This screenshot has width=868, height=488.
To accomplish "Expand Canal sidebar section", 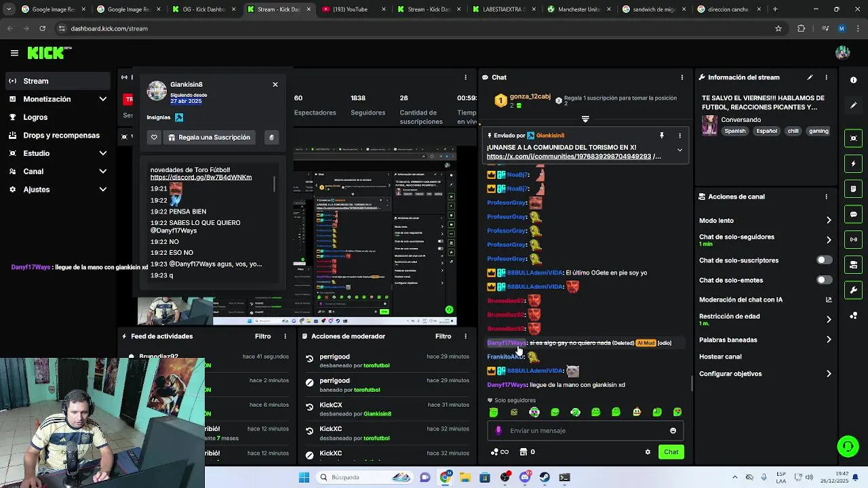I will pyautogui.click(x=102, y=171).
